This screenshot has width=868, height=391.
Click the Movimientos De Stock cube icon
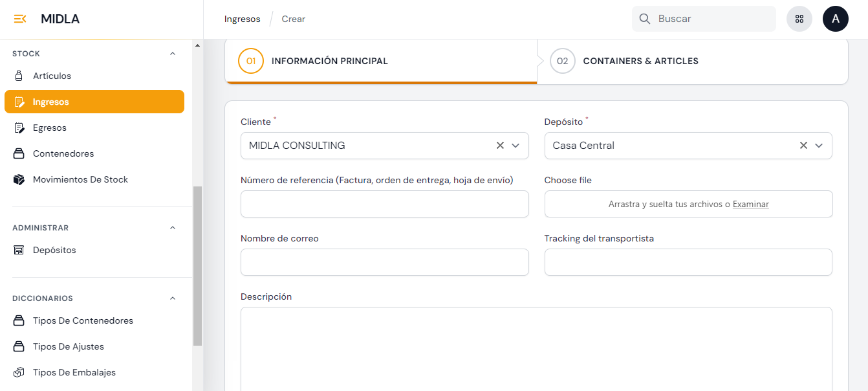pyautogui.click(x=19, y=179)
